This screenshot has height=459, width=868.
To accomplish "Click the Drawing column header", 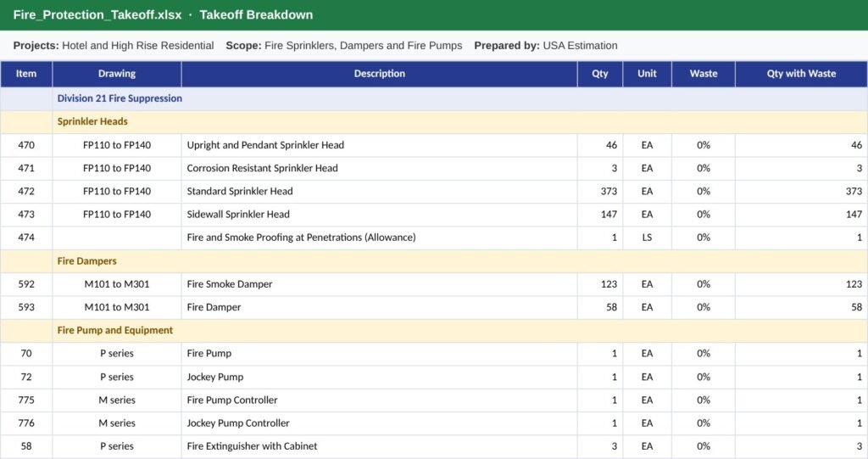I will 117,74.
